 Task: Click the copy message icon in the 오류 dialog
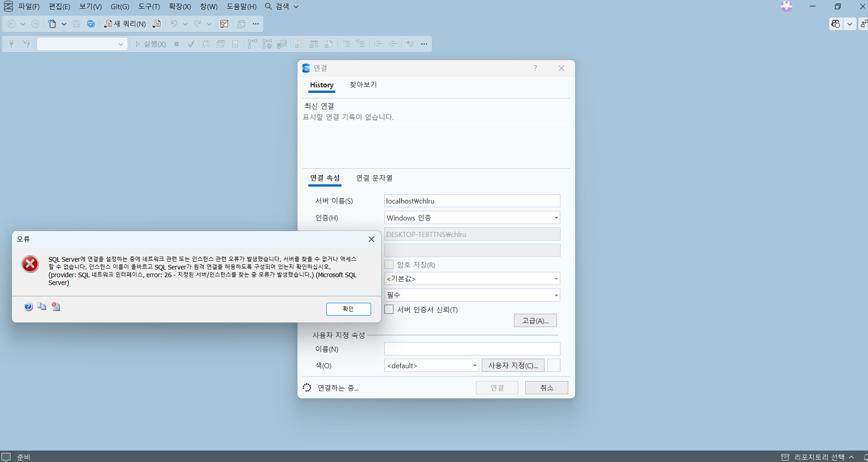click(x=42, y=306)
